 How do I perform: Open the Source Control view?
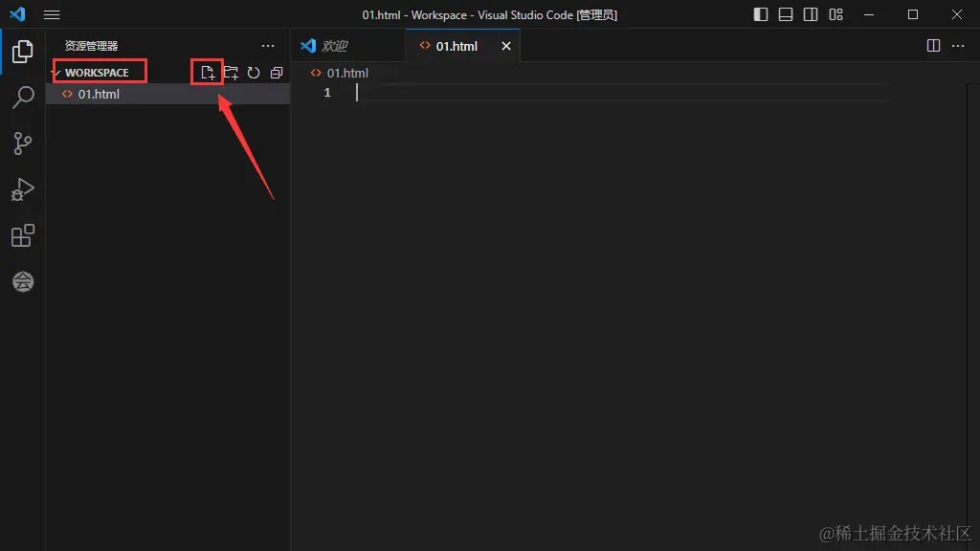point(23,143)
